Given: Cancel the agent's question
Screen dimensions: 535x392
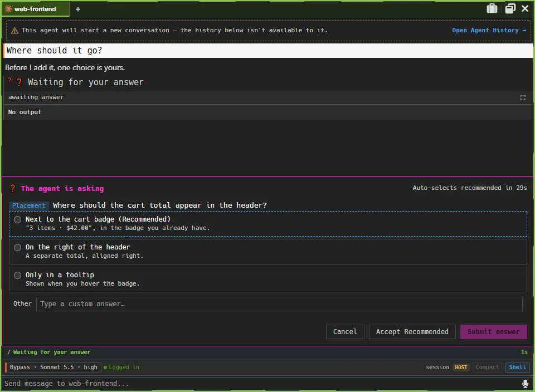Looking at the screenshot, I should pos(345,332).
